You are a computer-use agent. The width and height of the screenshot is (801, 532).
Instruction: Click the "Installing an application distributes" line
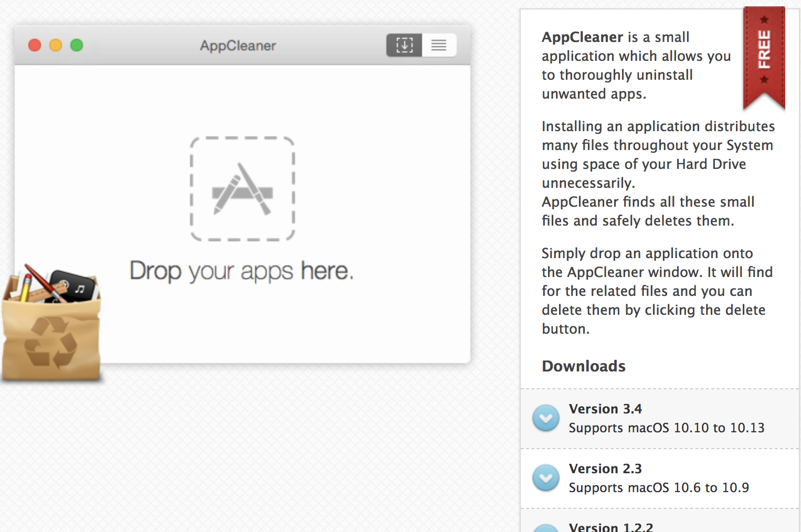[x=658, y=126]
